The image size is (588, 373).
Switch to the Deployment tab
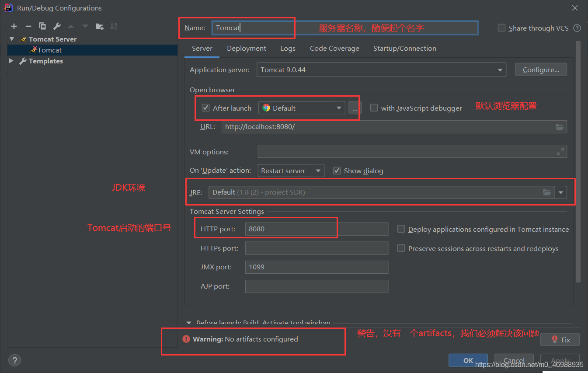[247, 49]
